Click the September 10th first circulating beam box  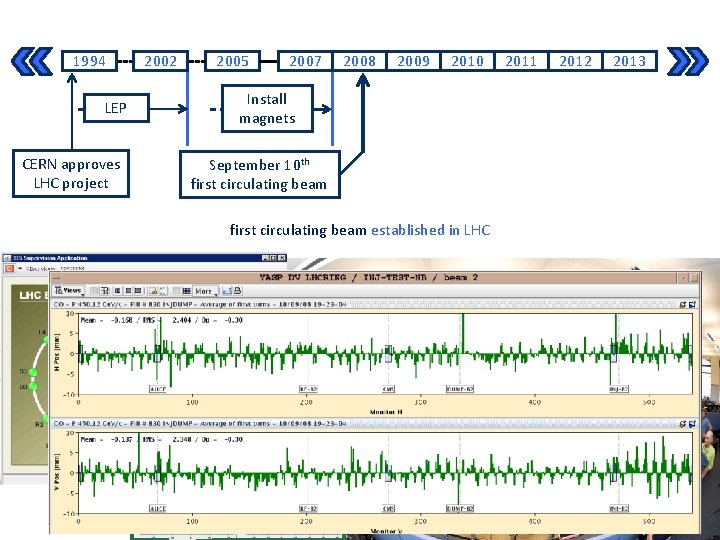(x=259, y=174)
